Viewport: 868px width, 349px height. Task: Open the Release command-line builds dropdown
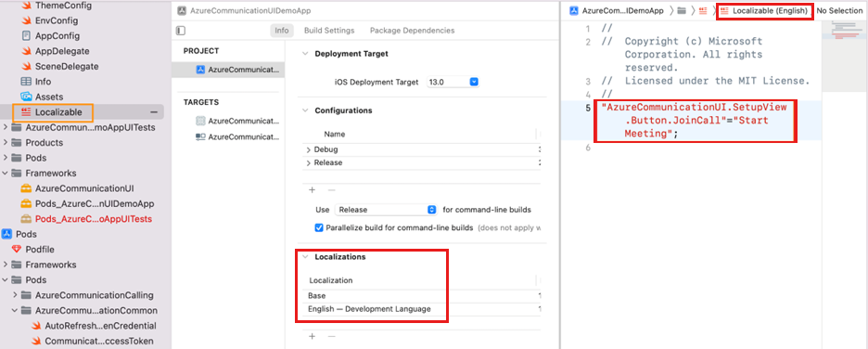[x=386, y=210]
